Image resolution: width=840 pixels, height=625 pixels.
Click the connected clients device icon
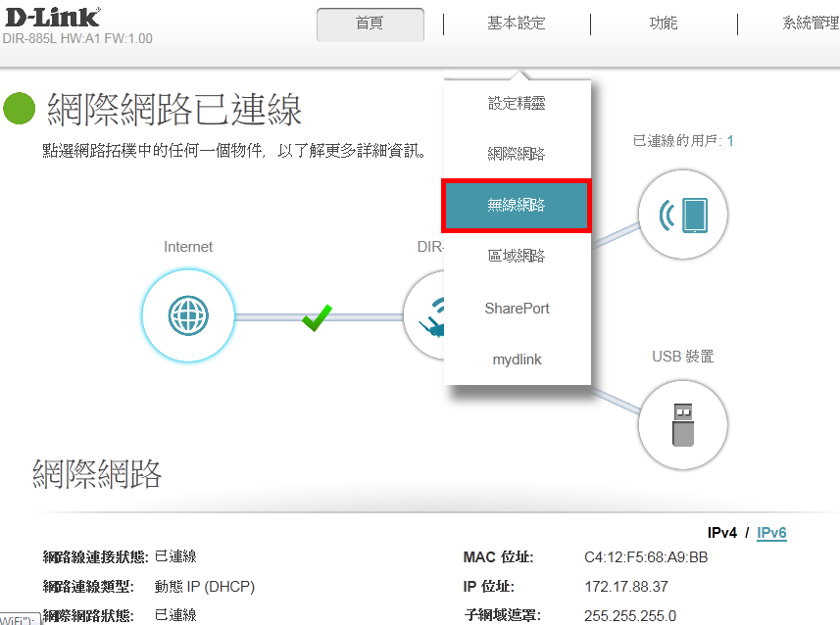pyautogui.click(x=683, y=214)
